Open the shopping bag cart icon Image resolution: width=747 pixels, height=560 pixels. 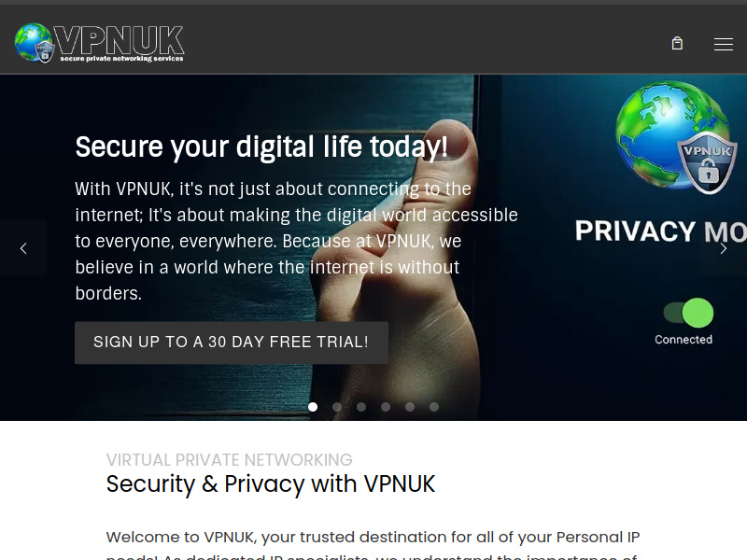click(x=677, y=44)
